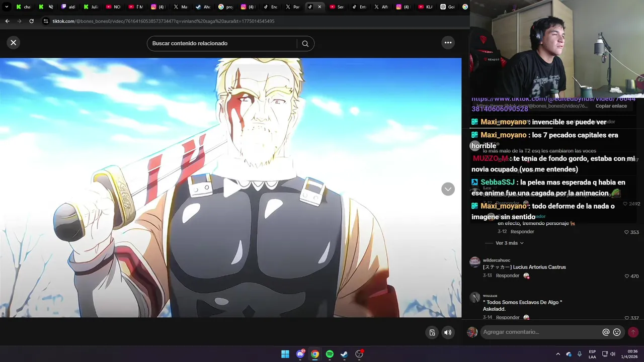
Task: Switch to the 'Gol' tab
Action: click(x=448, y=7)
